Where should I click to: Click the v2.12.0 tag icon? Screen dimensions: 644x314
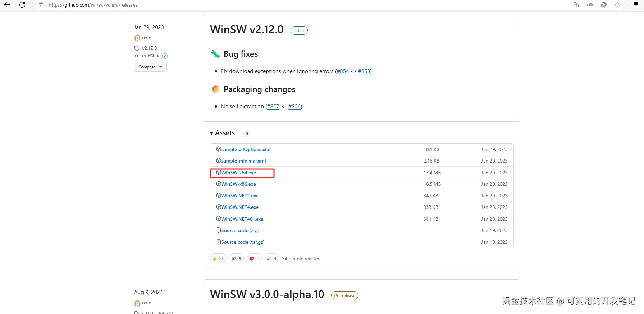(x=137, y=48)
